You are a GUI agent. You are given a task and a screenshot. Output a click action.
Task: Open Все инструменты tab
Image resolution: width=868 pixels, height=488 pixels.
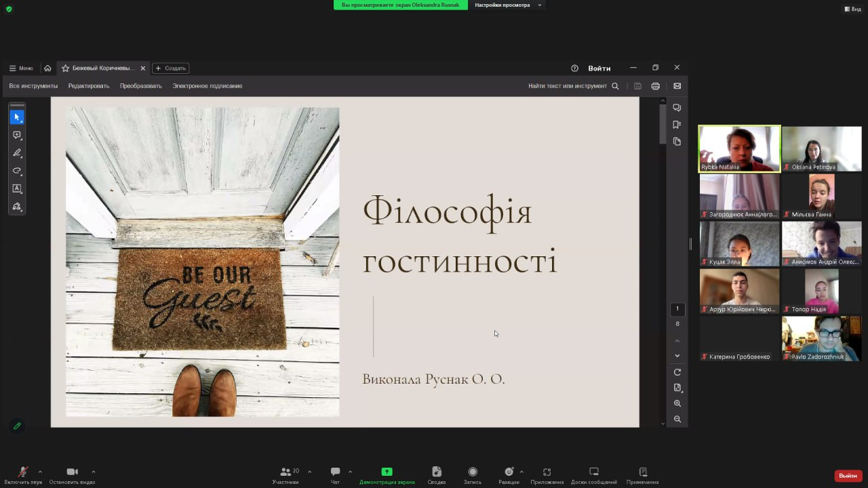(33, 86)
